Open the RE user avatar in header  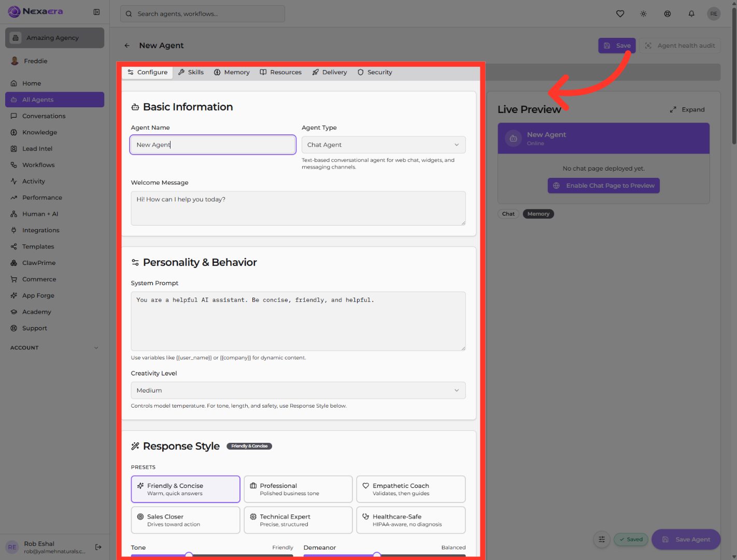(714, 14)
